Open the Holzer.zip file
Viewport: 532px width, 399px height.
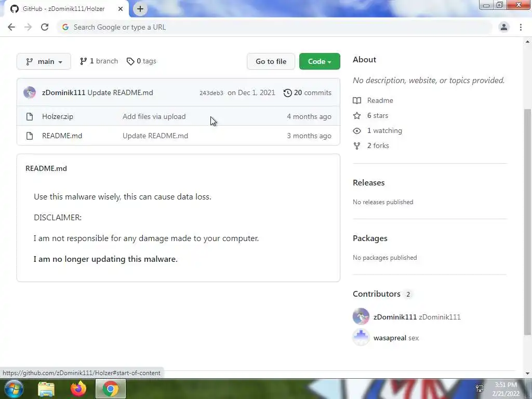pyautogui.click(x=57, y=116)
